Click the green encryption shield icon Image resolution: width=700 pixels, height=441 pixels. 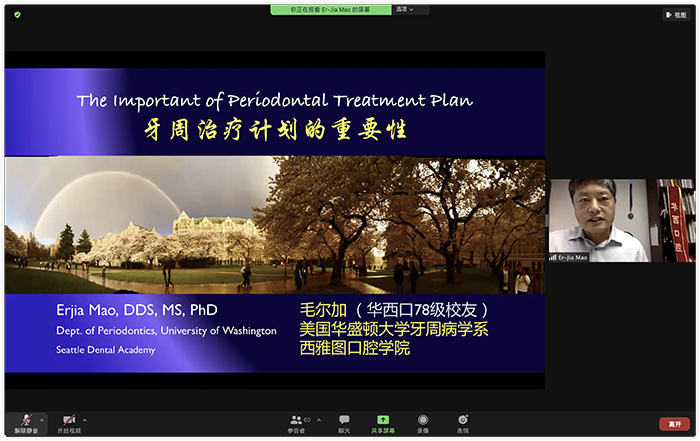[x=17, y=15]
